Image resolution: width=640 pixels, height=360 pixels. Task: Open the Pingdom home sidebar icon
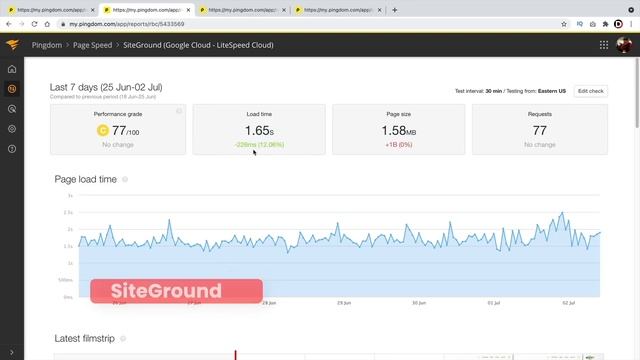click(12, 69)
